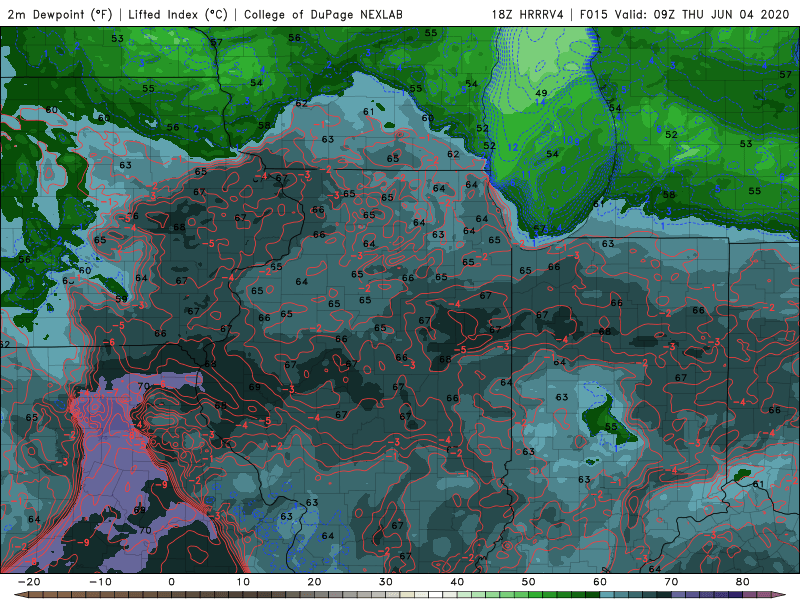Click the small green '55' dewpoint pocket in Indiana
The width and height of the screenshot is (800, 600).
tap(611, 427)
